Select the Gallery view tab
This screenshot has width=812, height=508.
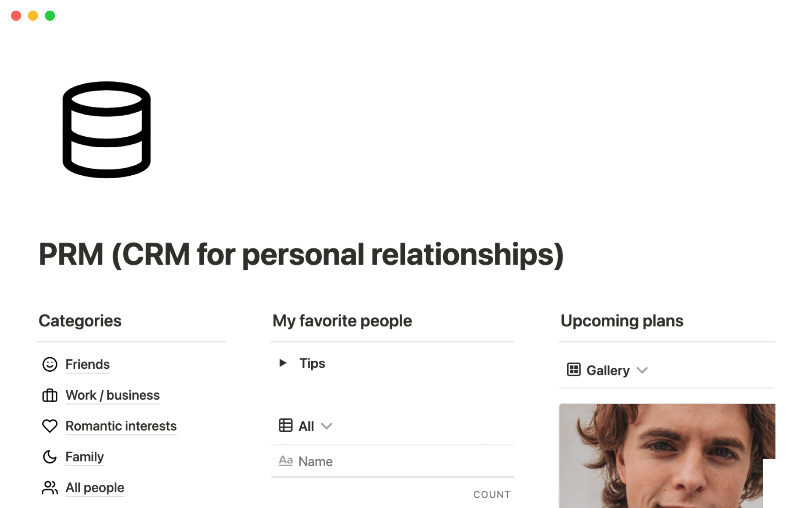click(607, 370)
